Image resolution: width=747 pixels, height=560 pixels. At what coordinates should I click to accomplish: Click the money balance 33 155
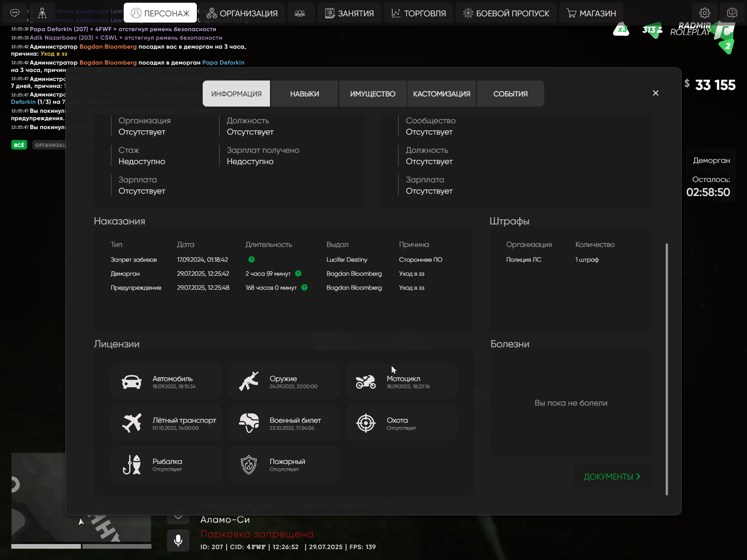click(715, 85)
